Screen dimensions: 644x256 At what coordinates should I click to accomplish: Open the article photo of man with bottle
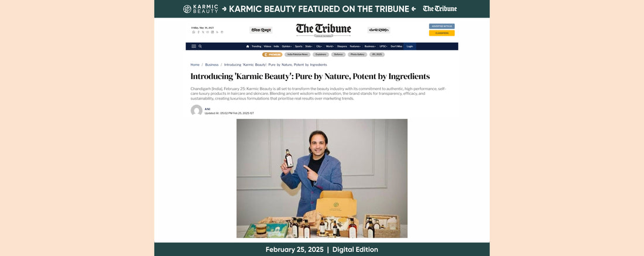(x=322, y=178)
